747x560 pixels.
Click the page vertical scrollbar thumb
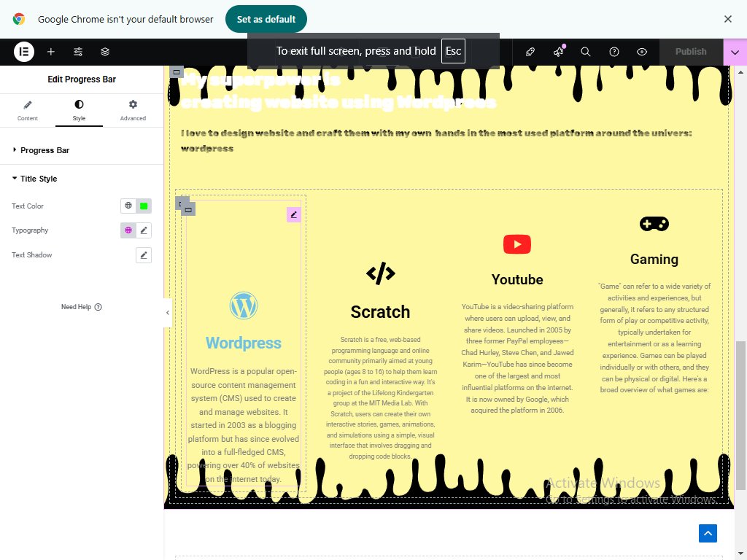click(740, 415)
